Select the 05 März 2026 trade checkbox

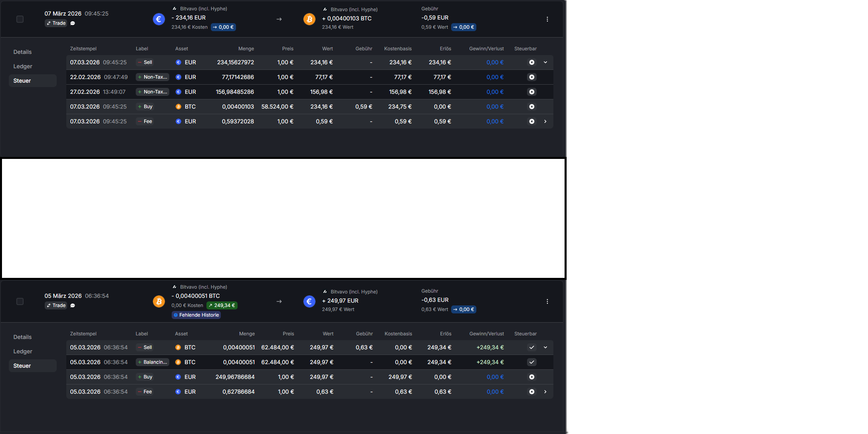[x=20, y=301]
